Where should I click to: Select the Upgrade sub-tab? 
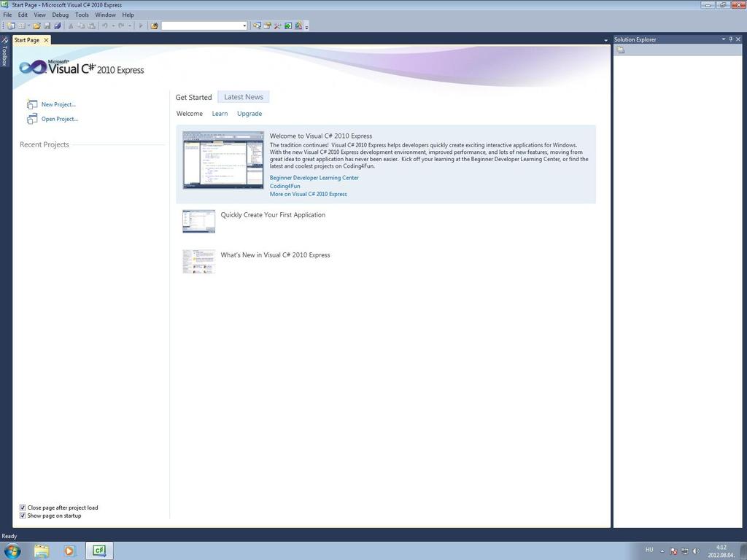click(x=249, y=113)
